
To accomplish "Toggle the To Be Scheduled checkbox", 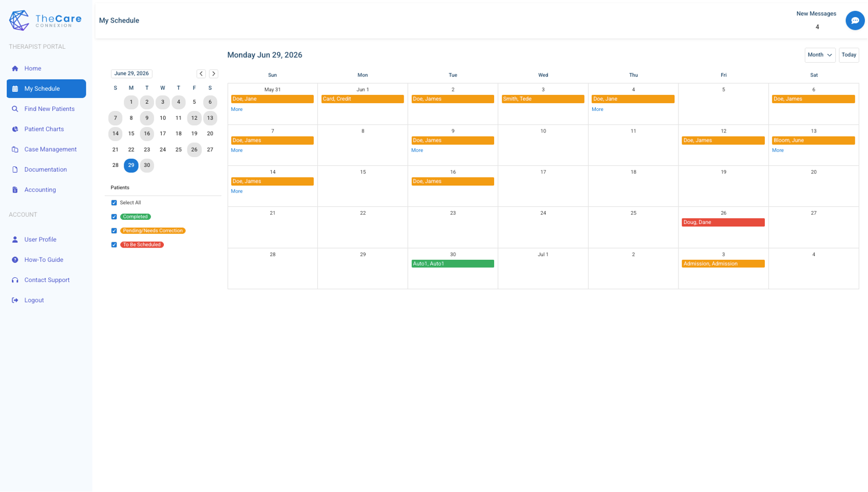I will tap(114, 245).
